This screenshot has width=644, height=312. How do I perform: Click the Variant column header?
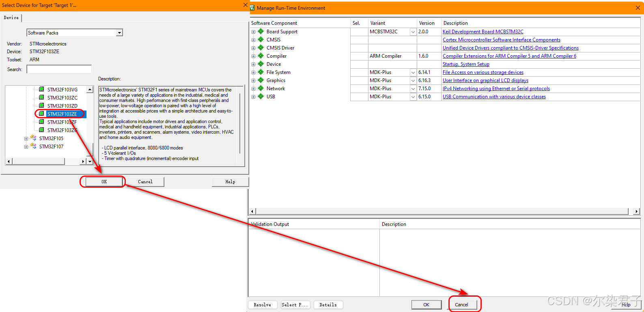click(392, 23)
